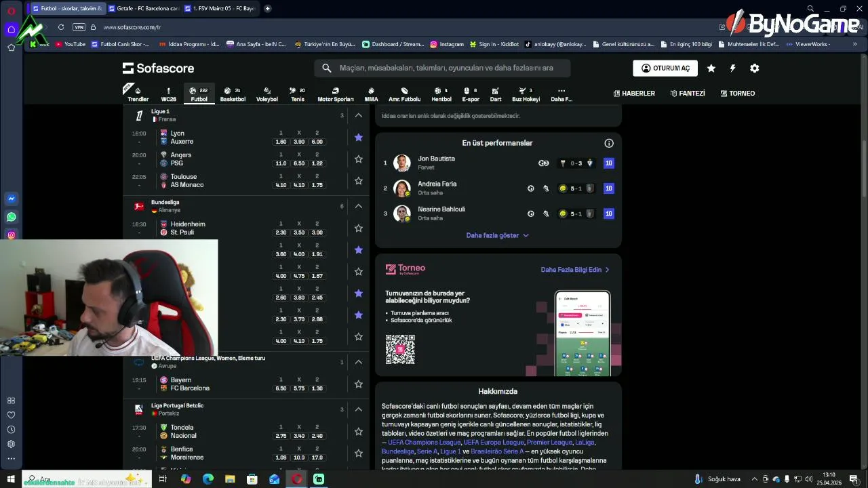Viewport: 868px width, 488px height.
Task: Open the MMA sport category
Action: pyautogui.click(x=371, y=94)
